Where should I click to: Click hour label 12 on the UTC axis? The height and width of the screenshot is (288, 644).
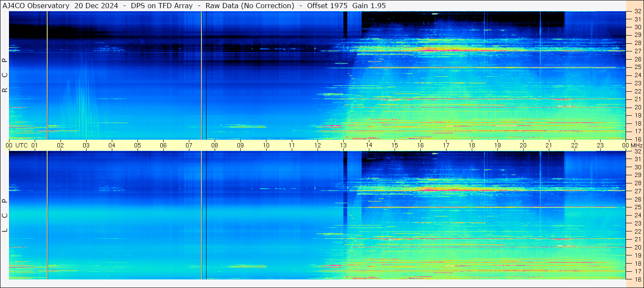click(318, 145)
